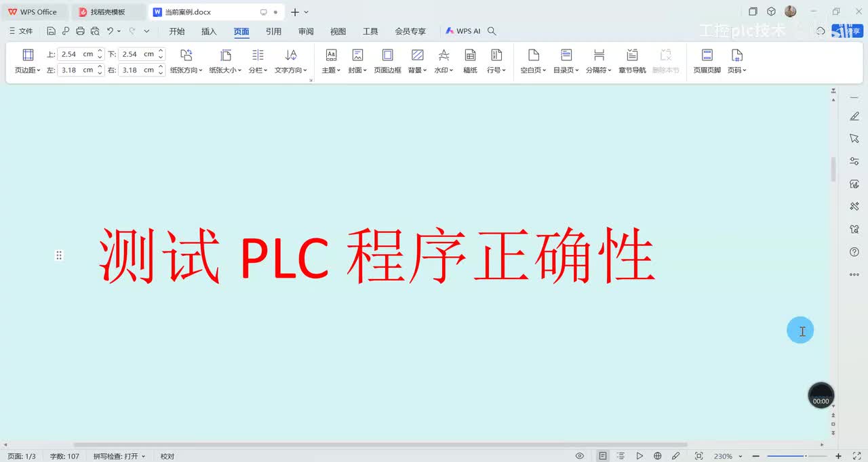
Task: Switch to page layout view
Action: tap(602, 456)
